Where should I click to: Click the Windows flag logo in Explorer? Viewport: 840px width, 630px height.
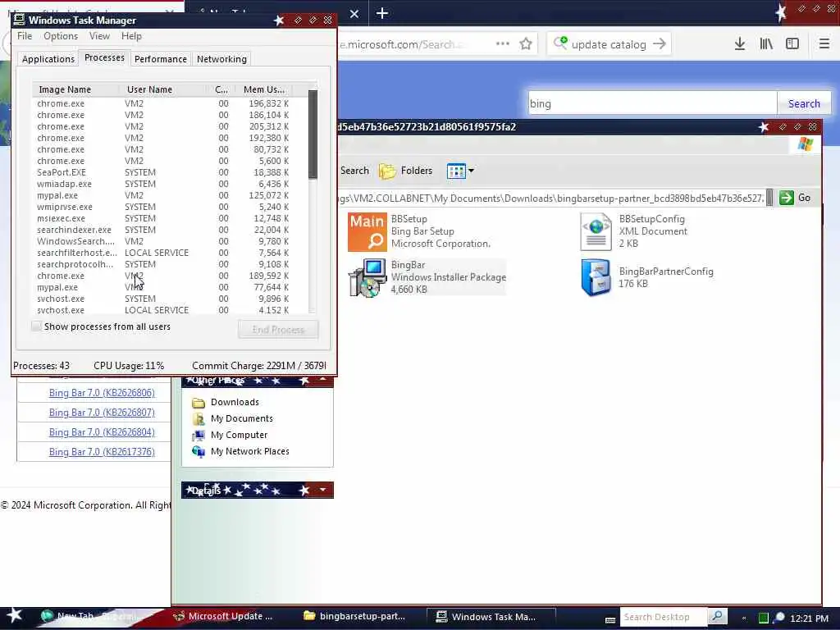(x=806, y=144)
